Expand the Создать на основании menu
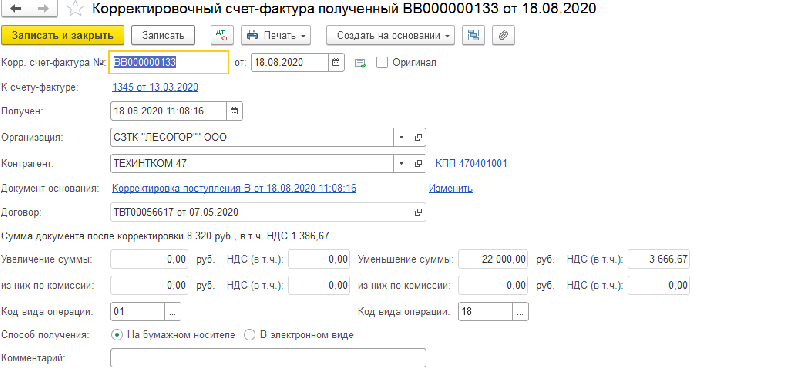This screenshot has width=800, height=378. point(390,35)
